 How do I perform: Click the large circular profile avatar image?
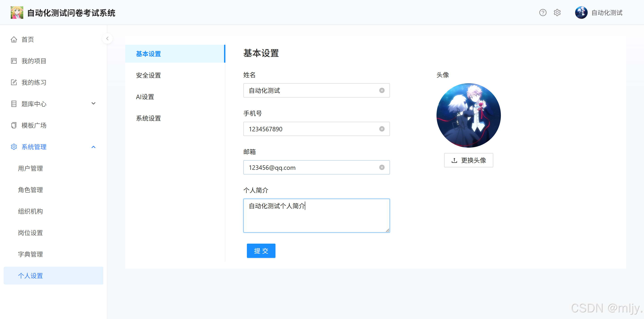pyautogui.click(x=468, y=115)
